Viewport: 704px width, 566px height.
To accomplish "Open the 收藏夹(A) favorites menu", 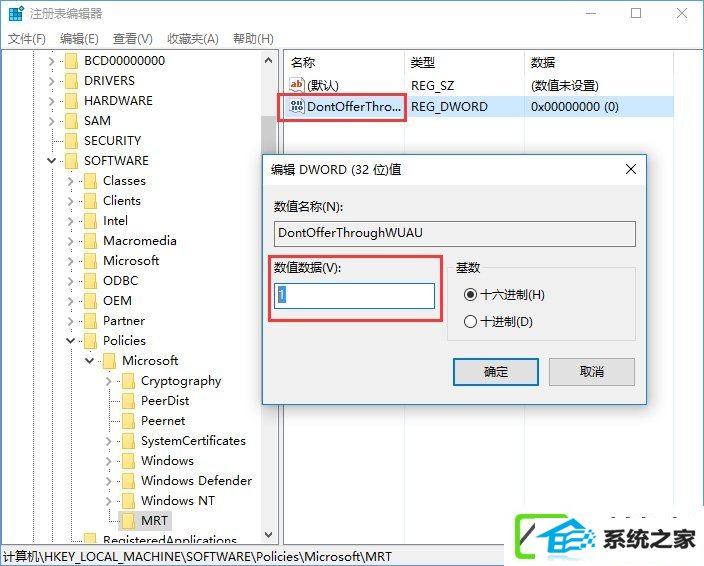I will pos(193,39).
